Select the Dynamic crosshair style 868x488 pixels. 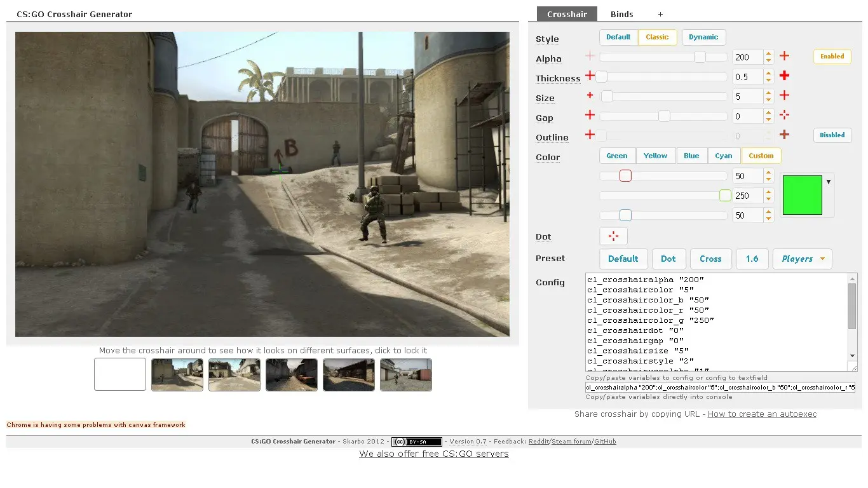click(703, 37)
